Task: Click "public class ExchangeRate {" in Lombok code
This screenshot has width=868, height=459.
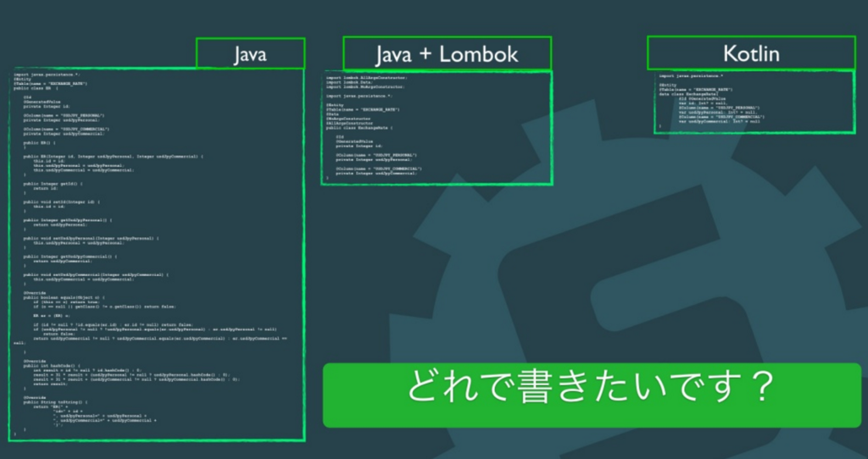Action: 359,128
